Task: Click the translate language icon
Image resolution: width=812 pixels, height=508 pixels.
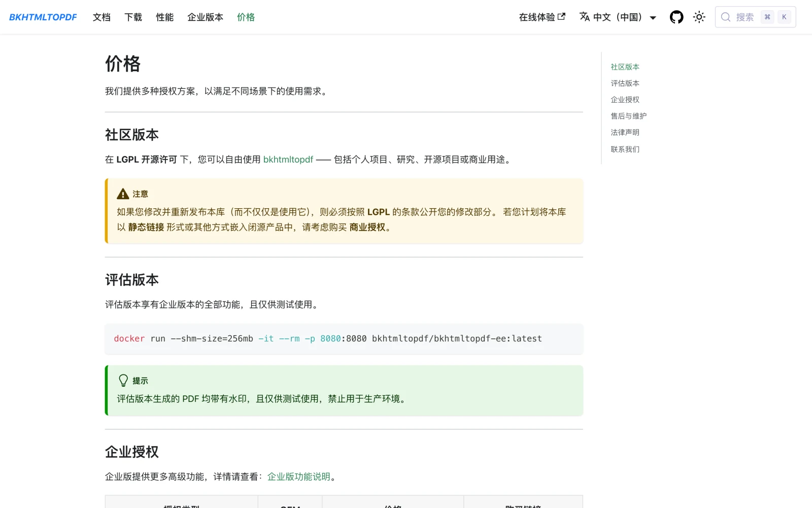Action: coord(585,17)
